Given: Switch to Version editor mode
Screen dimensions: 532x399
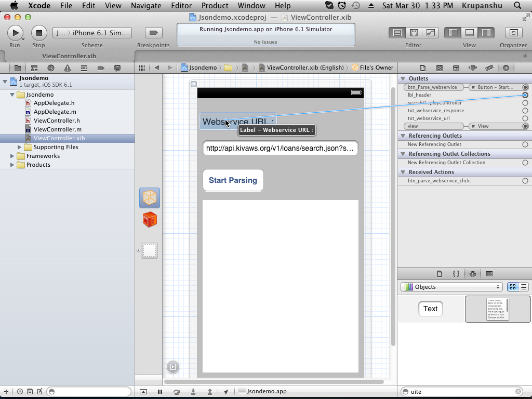Looking at the screenshot, I should (x=430, y=33).
